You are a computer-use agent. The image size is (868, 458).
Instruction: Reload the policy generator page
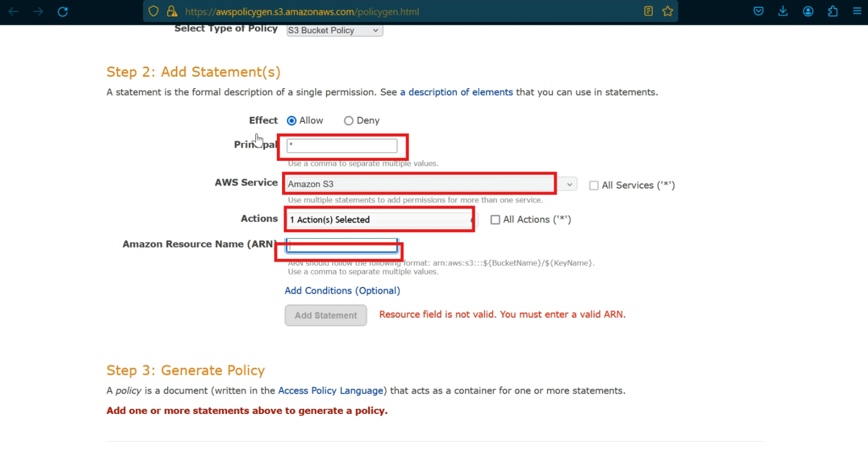tap(63, 11)
